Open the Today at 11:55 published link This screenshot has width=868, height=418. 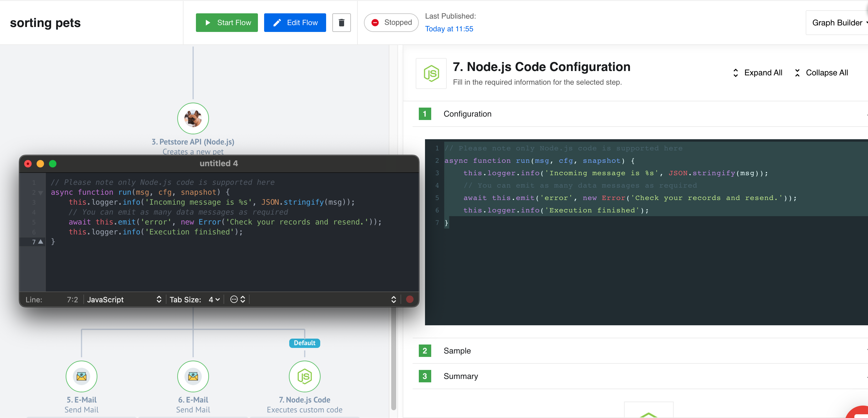click(449, 29)
